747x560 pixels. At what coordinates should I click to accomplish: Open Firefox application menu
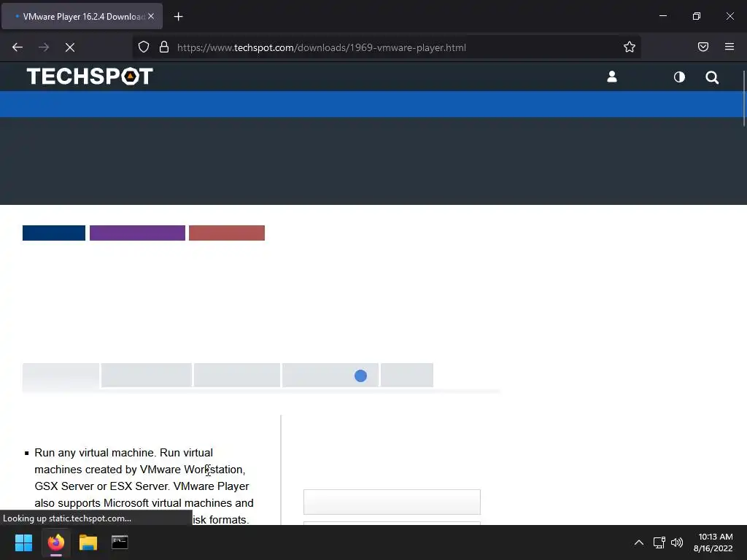[x=729, y=47]
